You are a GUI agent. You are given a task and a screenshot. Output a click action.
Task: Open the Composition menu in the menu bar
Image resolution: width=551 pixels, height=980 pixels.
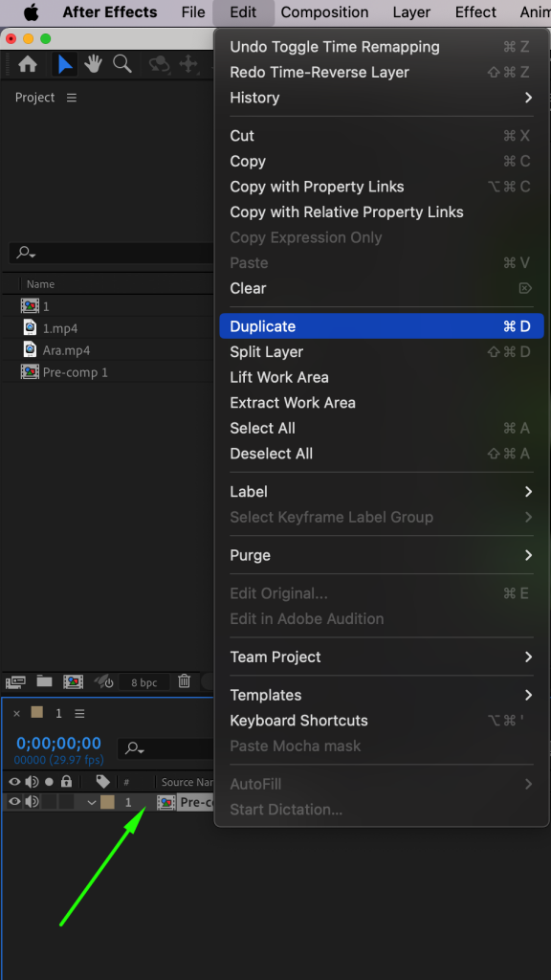[x=324, y=12]
